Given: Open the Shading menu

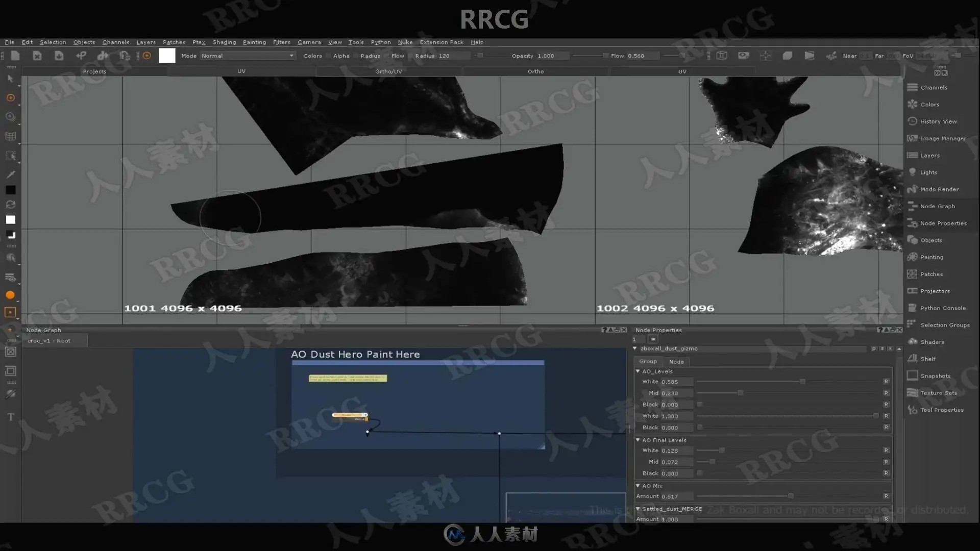Looking at the screenshot, I should (224, 42).
